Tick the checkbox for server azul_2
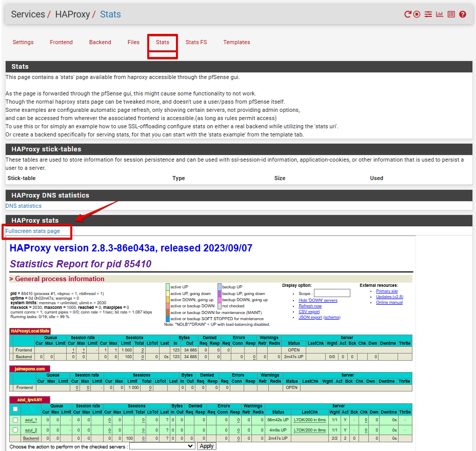 tap(15, 429)
